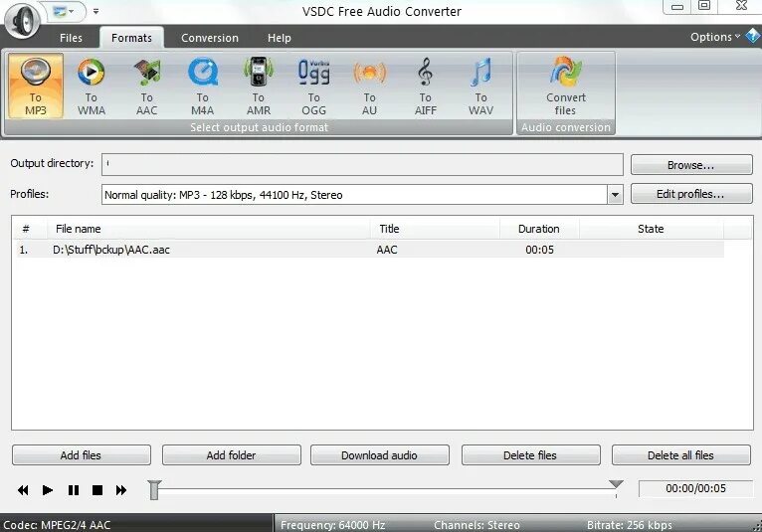
Task: Select the D:\Stuff\bckup\AAC.aac file row
Action: pos(369,250)
